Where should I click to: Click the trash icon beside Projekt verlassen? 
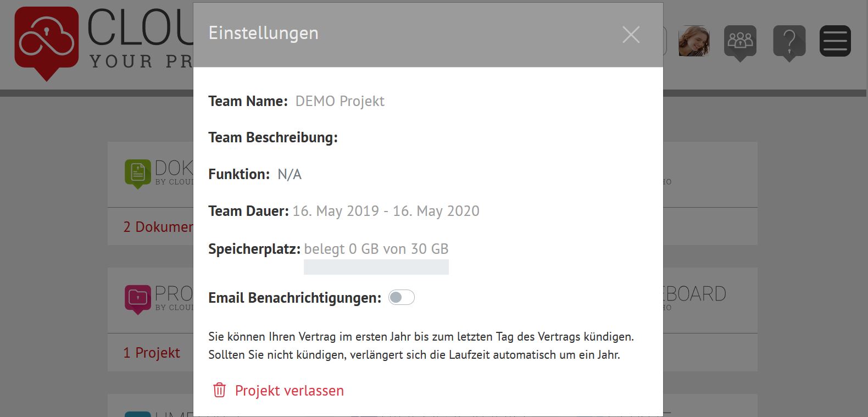point(219,390)
